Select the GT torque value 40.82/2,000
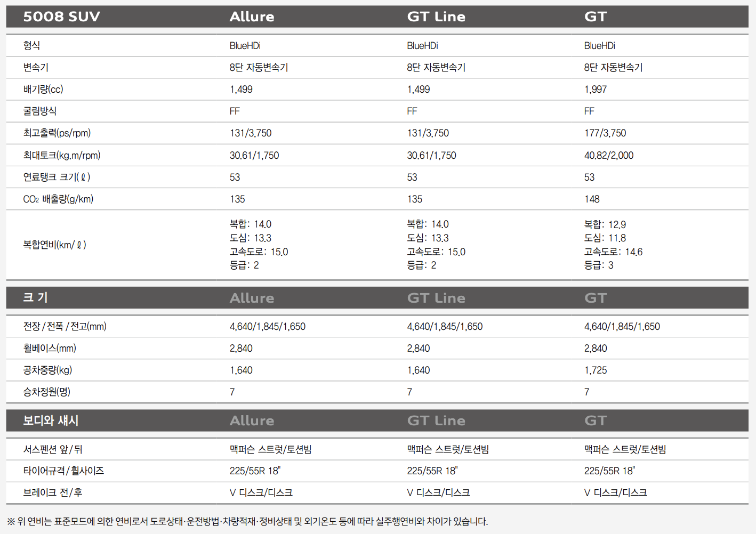This screenshot has height=534, width=756. point(609,155)
